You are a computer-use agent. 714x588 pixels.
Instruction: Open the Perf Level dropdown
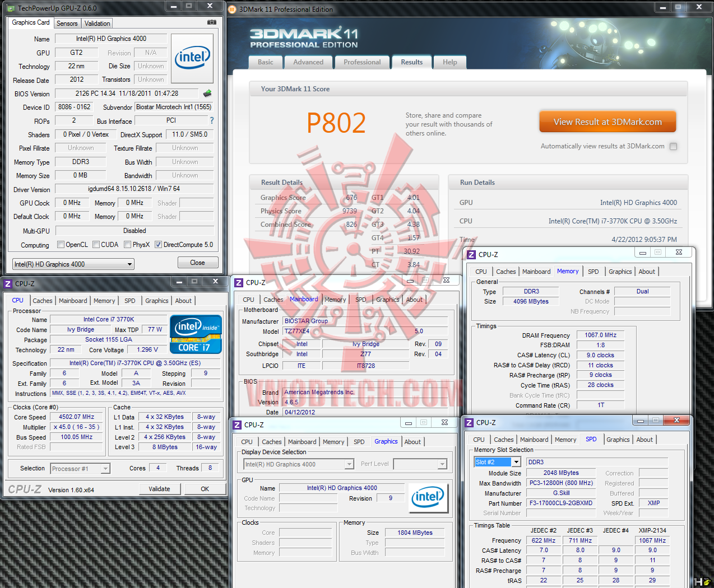(x=420, y=464)
